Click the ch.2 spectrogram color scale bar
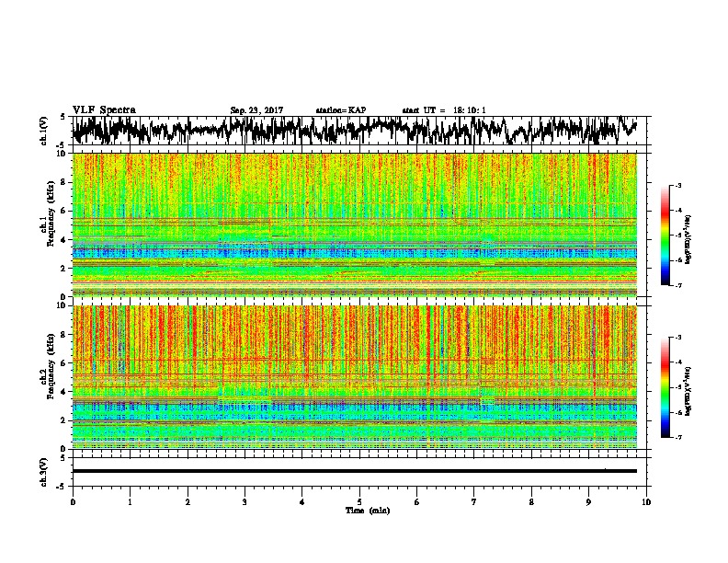This screenshot has width=728, height=563. [x=665, y=387]
